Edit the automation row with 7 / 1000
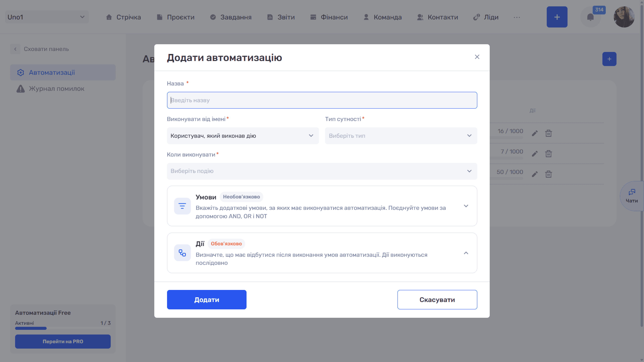 point(534,154)
